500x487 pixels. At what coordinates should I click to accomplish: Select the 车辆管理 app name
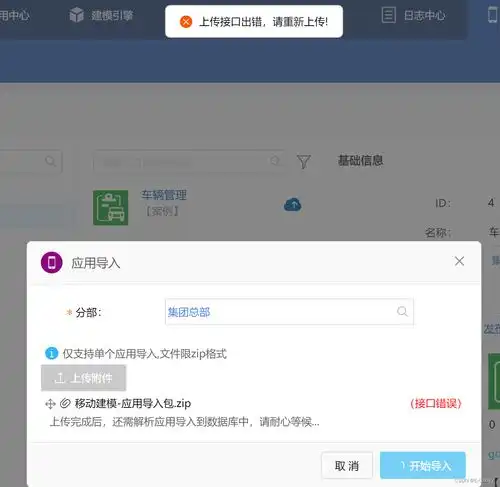[164, 195]
